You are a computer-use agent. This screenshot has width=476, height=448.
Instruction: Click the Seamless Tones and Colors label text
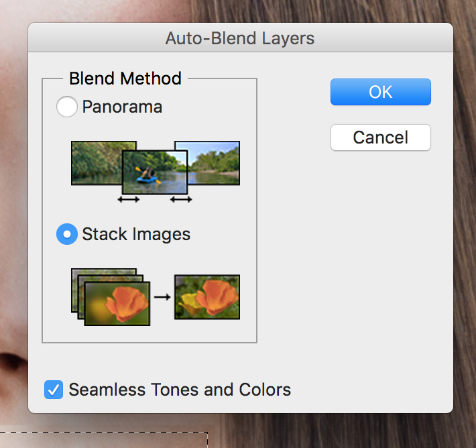[x=180, y=390]
